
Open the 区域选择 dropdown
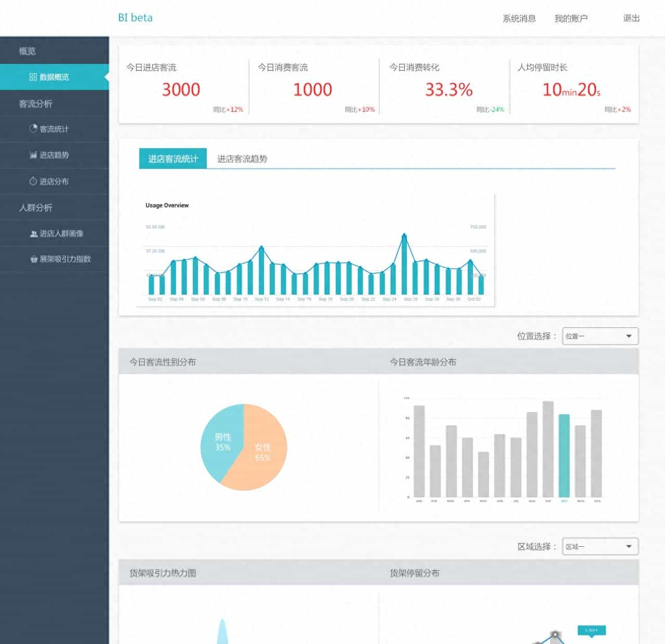click(x=600, y=546)
